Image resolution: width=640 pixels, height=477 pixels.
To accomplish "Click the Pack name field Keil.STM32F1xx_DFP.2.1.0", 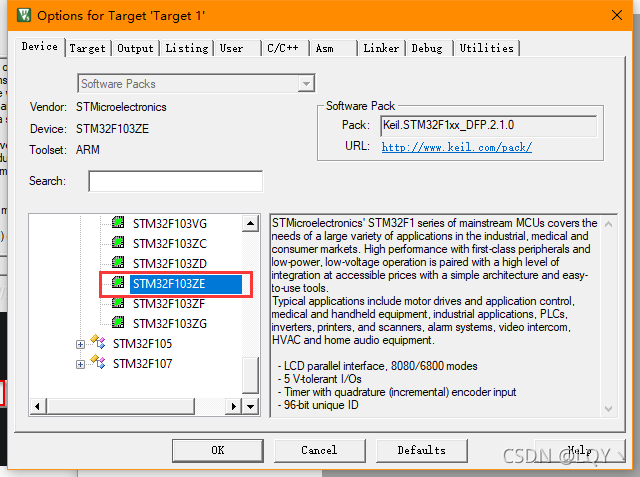I will (489, 126).
